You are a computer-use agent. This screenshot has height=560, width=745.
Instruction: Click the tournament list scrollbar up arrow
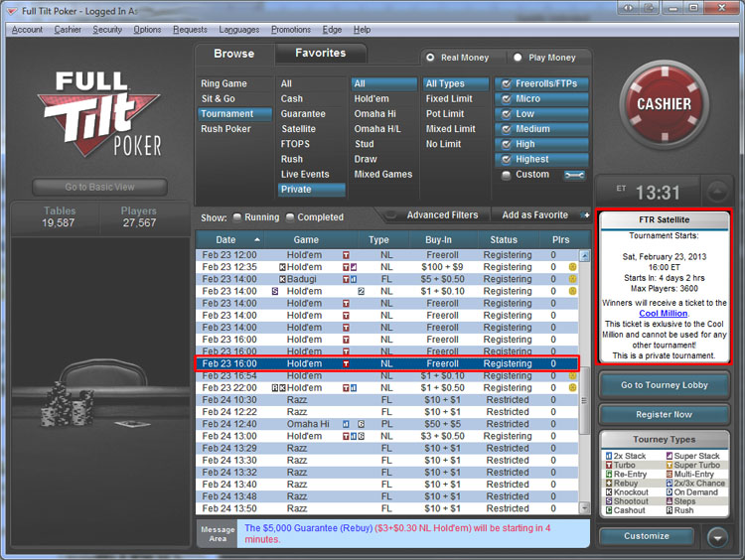[585, 255]
